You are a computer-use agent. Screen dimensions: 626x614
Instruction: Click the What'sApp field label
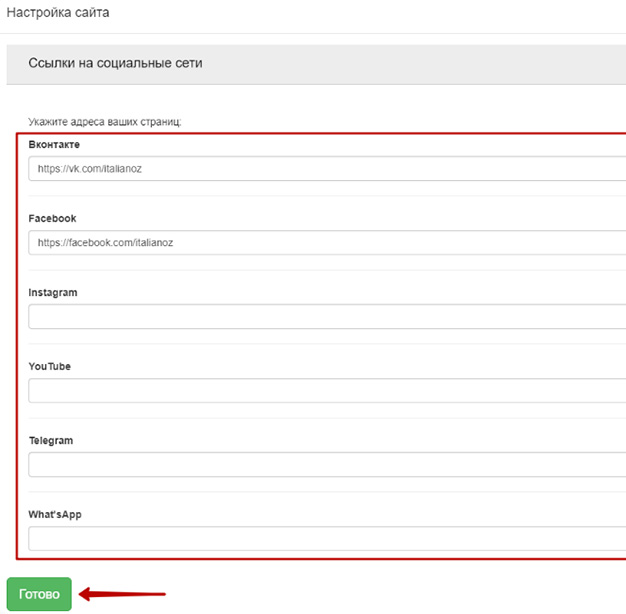tap(55, 515)
